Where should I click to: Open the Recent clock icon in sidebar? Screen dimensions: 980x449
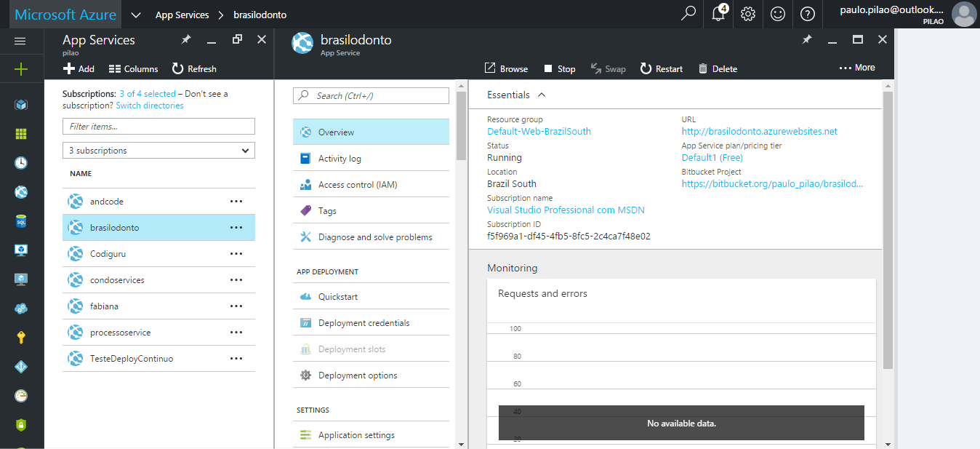[20, 163]
